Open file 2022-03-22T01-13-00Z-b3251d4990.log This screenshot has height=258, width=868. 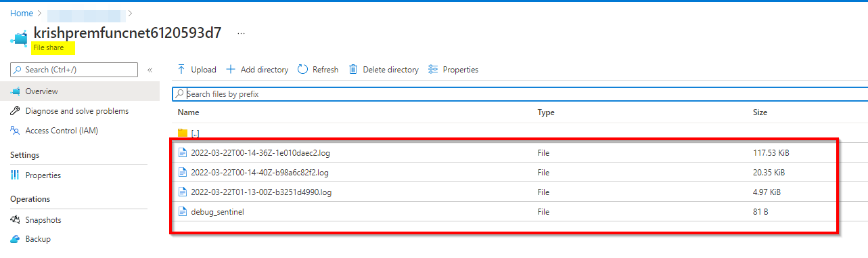[x=261, y=192]
